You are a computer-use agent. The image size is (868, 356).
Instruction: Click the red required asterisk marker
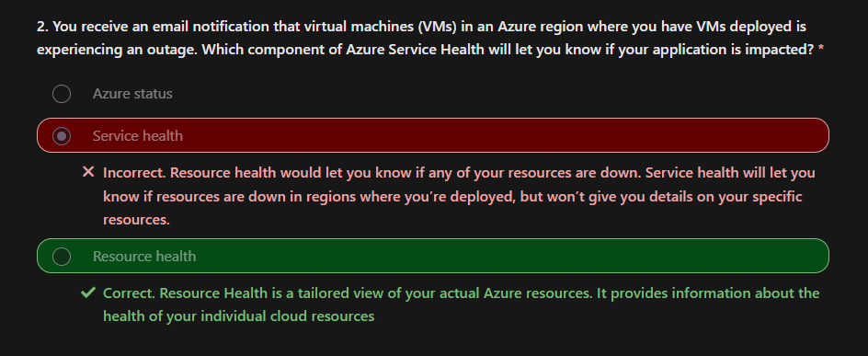coord(821,50)
